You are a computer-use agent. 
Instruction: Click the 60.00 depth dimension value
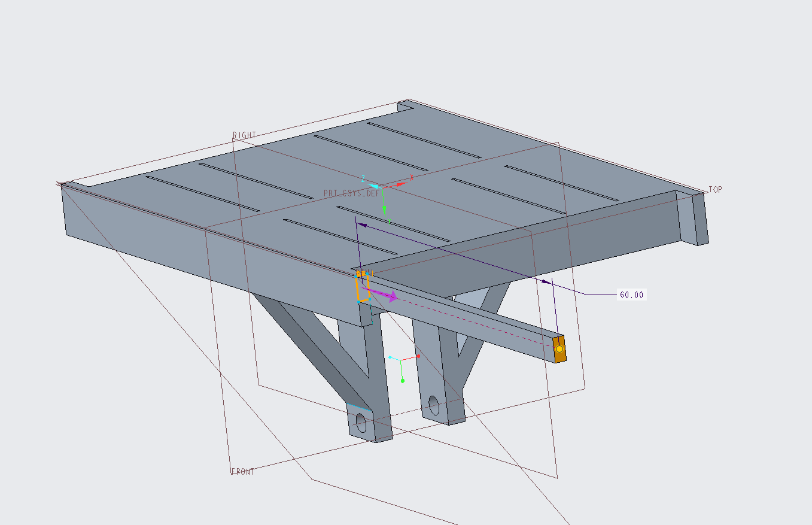pyautogui.click(x=631, y=295)
